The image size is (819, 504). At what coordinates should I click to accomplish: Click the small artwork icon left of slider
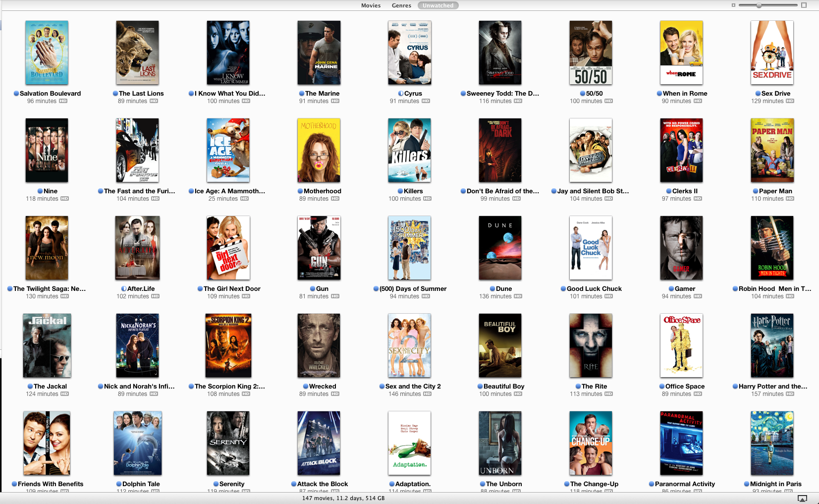click(x=733, y=5)
